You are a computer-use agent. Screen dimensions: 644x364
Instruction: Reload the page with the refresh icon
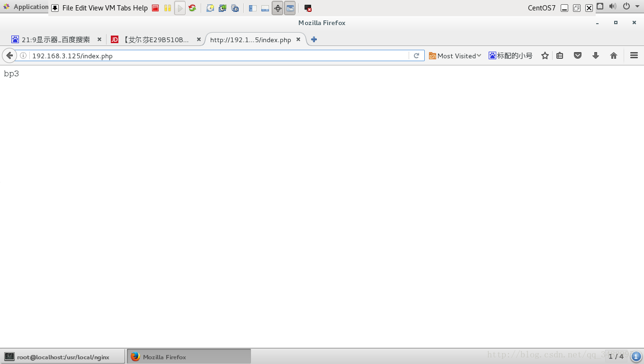(x=417, y=55)
